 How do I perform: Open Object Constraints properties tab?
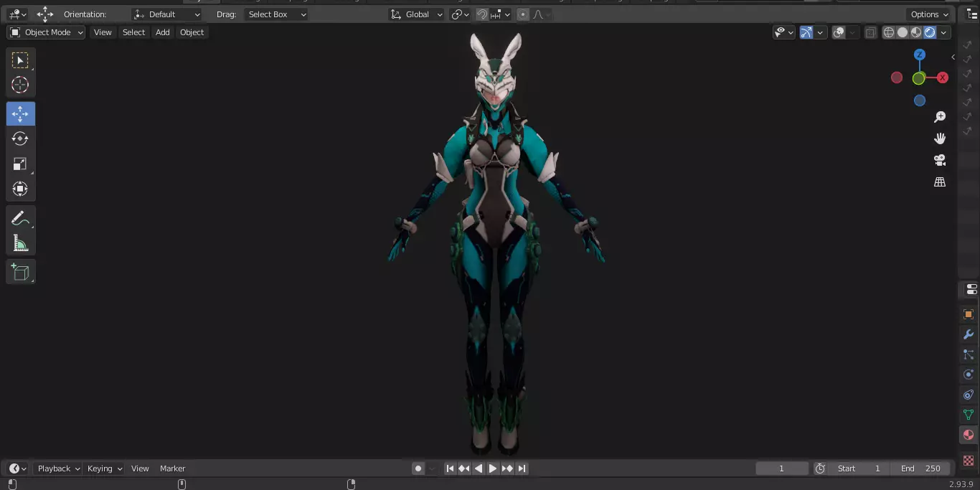[969, 395]
